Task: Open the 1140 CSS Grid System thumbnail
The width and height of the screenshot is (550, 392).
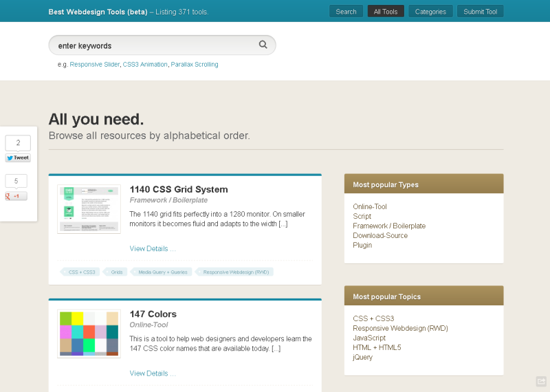Action: click(89, 209)
